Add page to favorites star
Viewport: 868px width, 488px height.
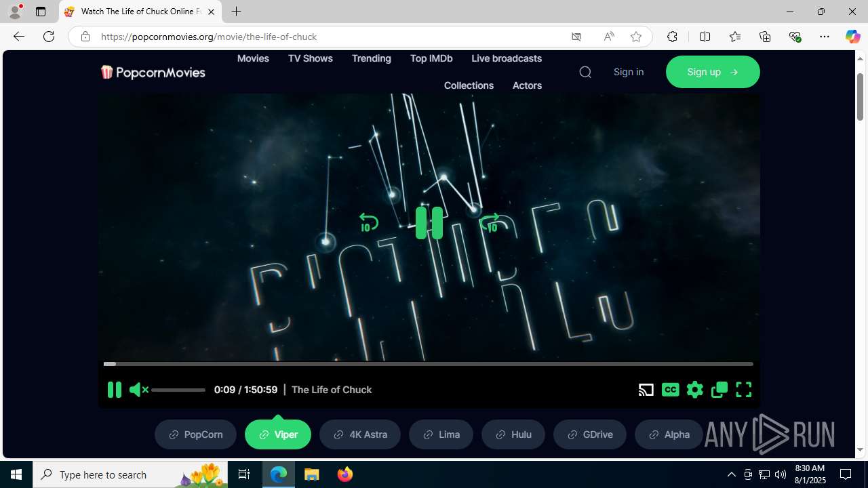click(636, 37)
